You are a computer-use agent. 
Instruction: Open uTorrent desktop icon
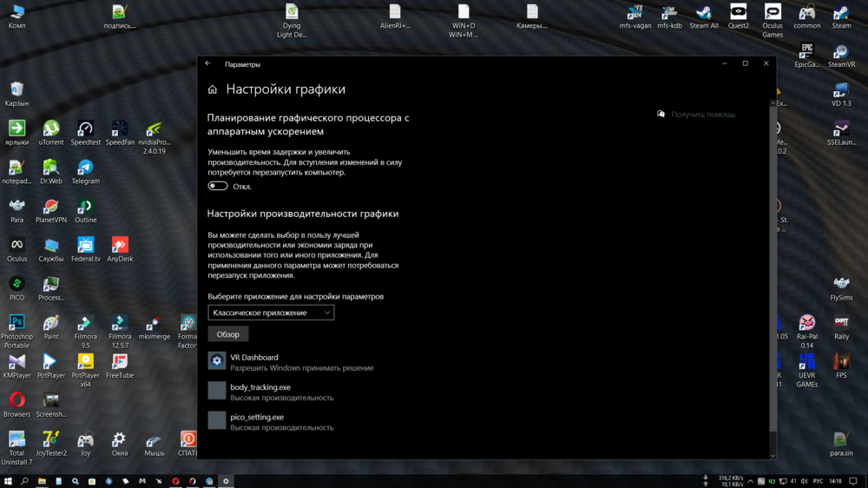pos(51,134)
